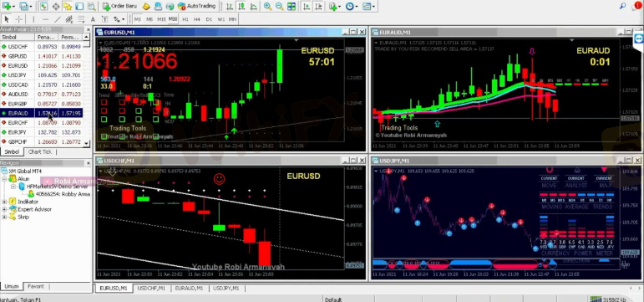
Task: Open the Chart Tick tab
Action: pyautogui.click(x=40, y=151)
